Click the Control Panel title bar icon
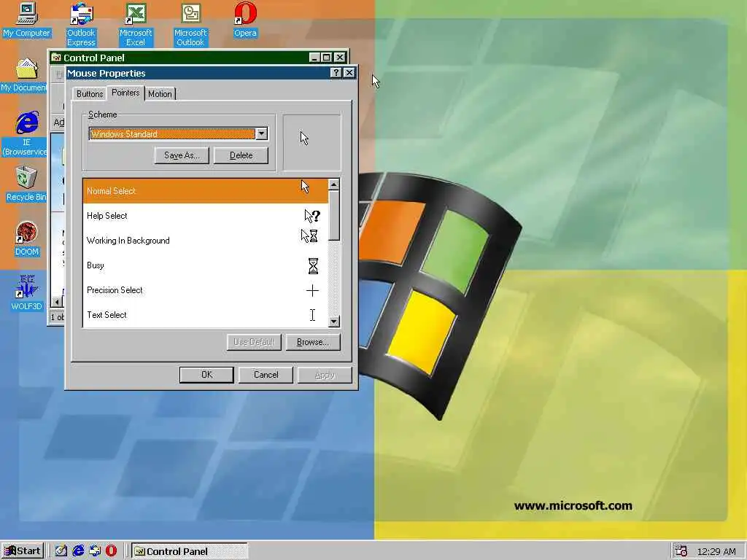This screenshot has width=747, height=560. coord(56,58)
